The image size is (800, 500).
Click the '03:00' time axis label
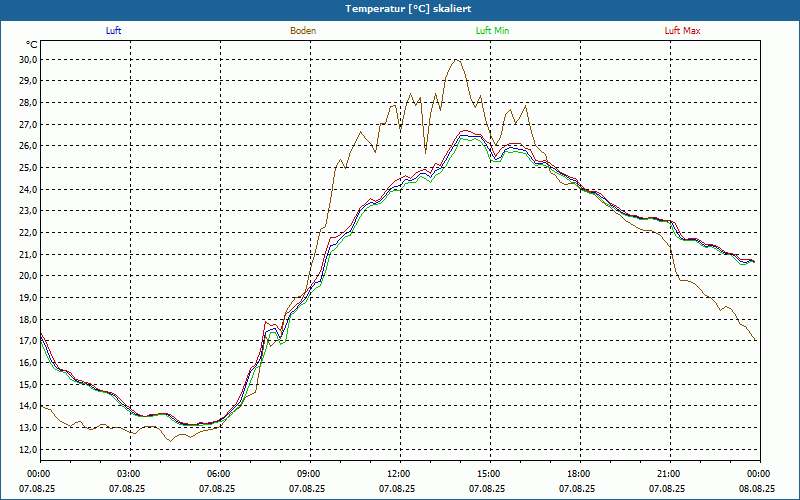(130, 474)
